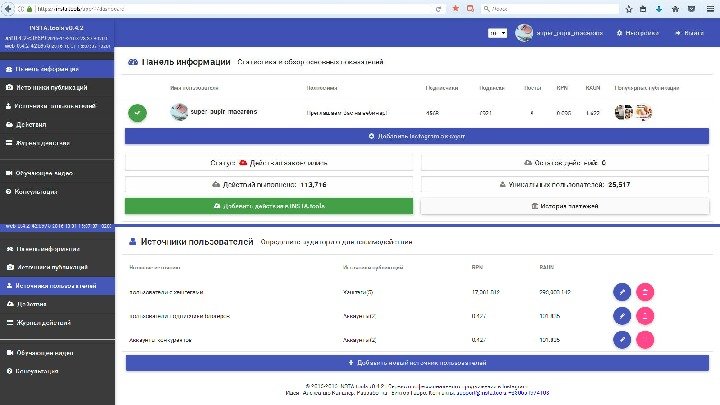Image resolution: width=720 pixels, height=405 pixels.
Task: Edit the hashtags source row with pencil
Action: pyautogui.click(x=622, y=292)
